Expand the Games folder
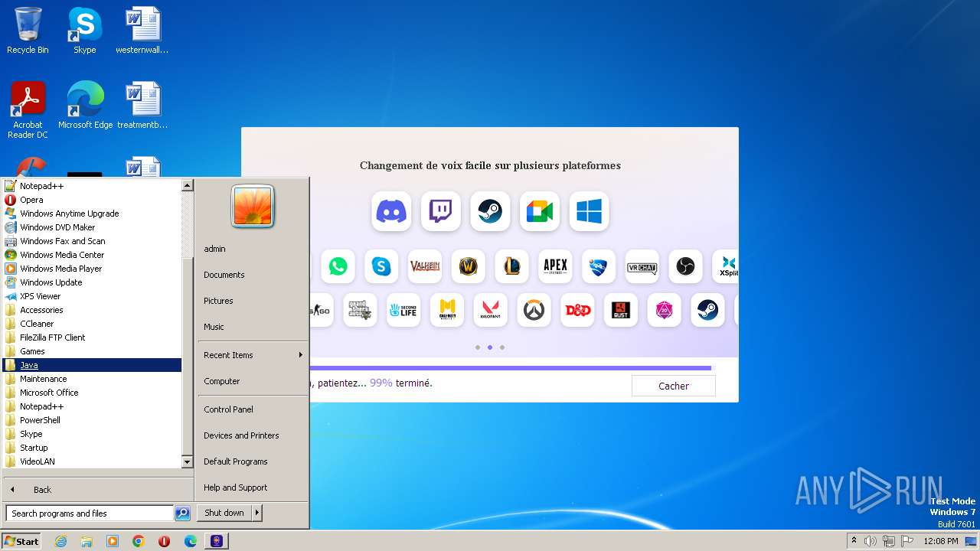Image resolution: width=980 pixels, height=551 pixels. tap(92, 351)
